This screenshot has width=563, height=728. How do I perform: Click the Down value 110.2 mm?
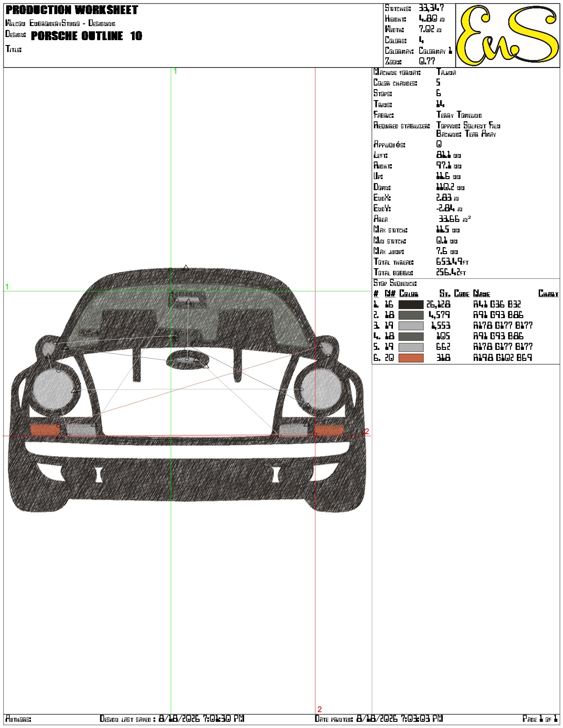450,187
